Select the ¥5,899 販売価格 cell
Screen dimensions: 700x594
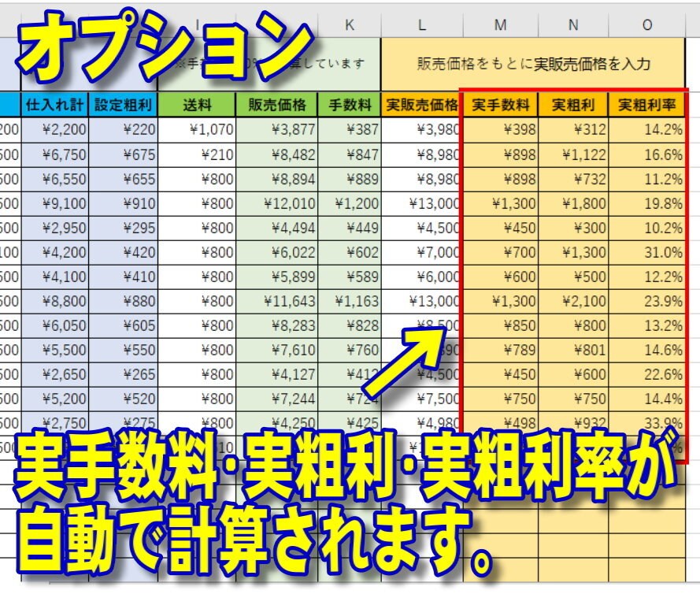coord(277,277)
